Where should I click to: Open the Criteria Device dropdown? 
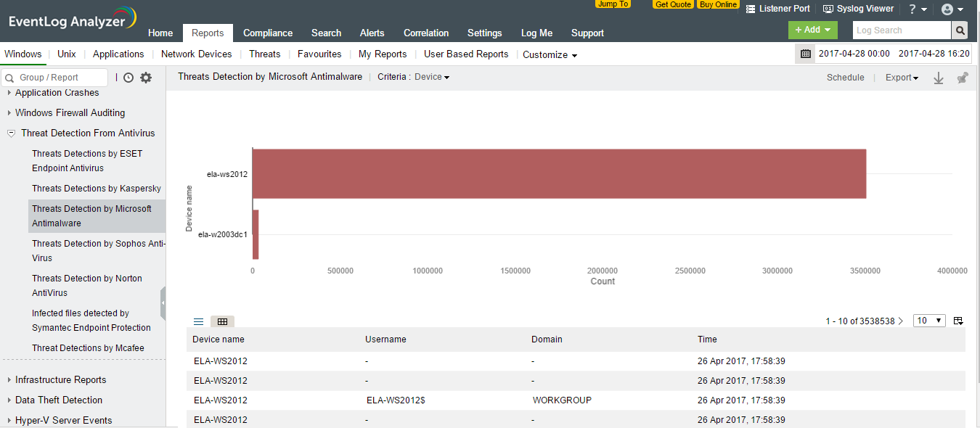pyautogui.click(x=432, y=77)
